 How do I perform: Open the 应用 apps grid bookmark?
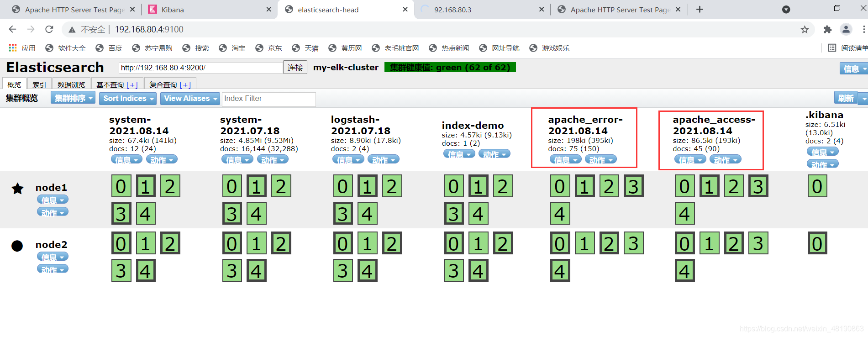click(x=22, y=48)
